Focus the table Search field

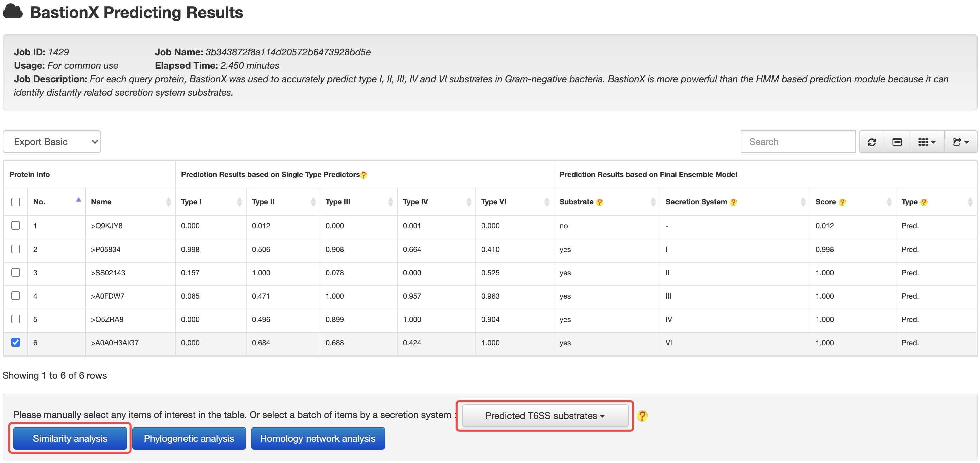click(x=798, y=142)
